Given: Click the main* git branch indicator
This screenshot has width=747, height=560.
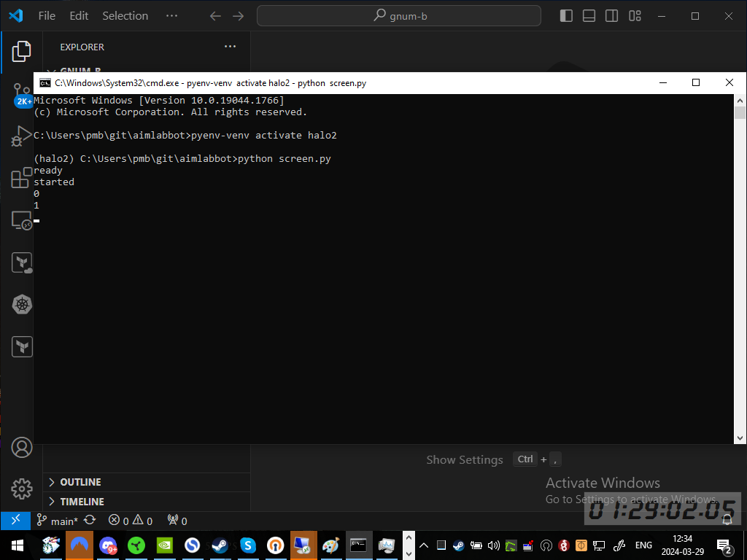Looking at the screenshot, I should 57,521.
